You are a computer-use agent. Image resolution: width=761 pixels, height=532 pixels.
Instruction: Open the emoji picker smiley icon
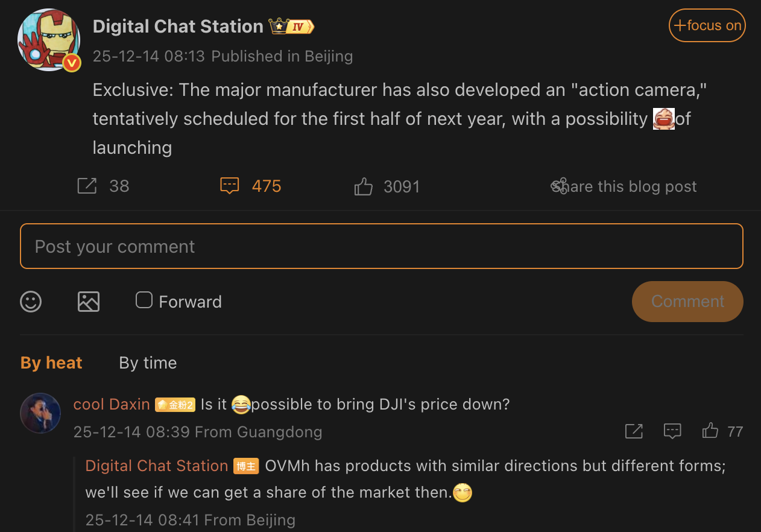pyautogui.click(x=31, y=301)
